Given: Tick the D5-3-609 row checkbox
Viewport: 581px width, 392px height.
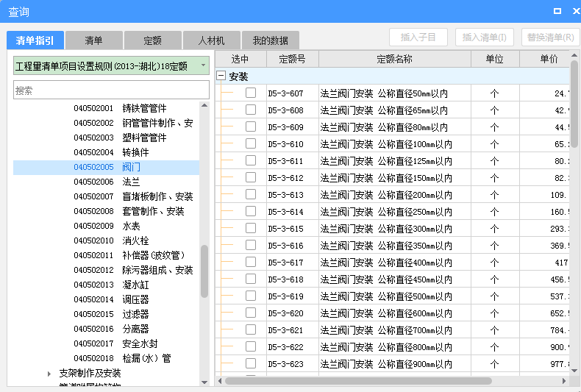Looking at the screenshot, I should 251,126.
